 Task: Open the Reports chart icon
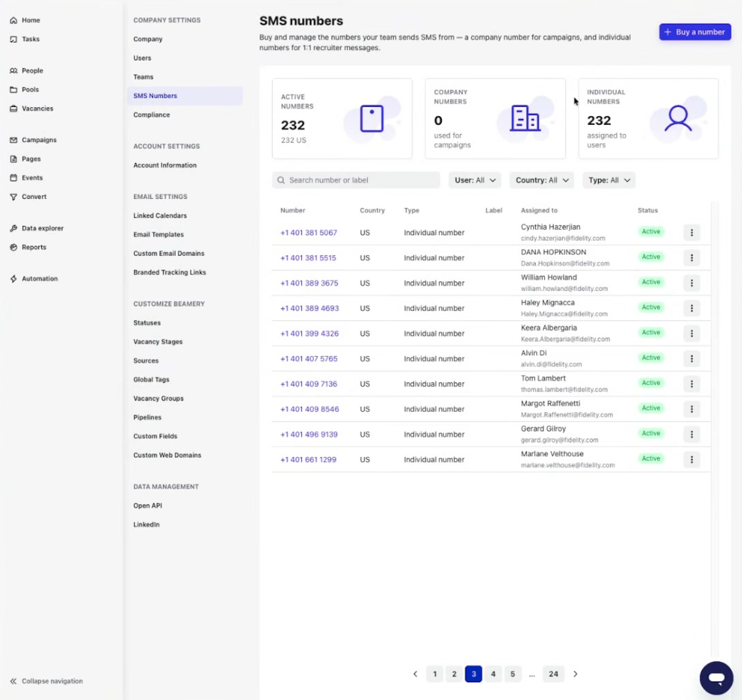(x=13, y=247)
